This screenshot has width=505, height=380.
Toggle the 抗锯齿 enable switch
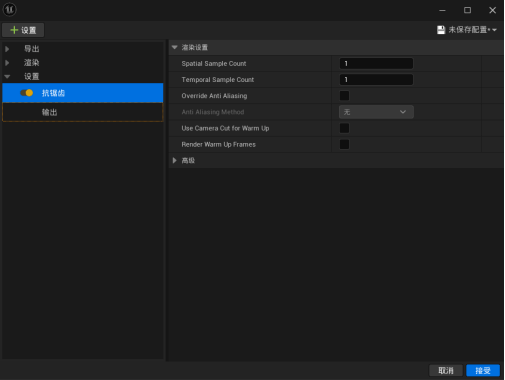click(27, 93)
